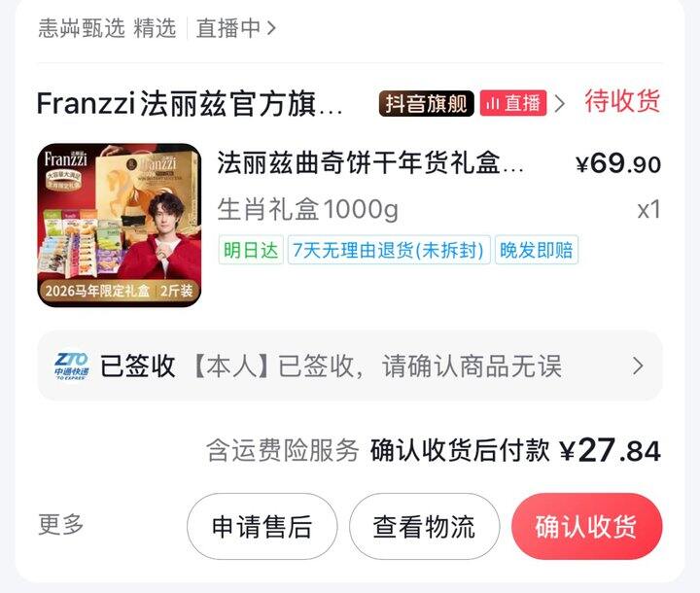The image size is (700, 593).
Task: Open the 法丽兹曲奇饼干年货礼盒 product title
Action: [x=370, y=163]
